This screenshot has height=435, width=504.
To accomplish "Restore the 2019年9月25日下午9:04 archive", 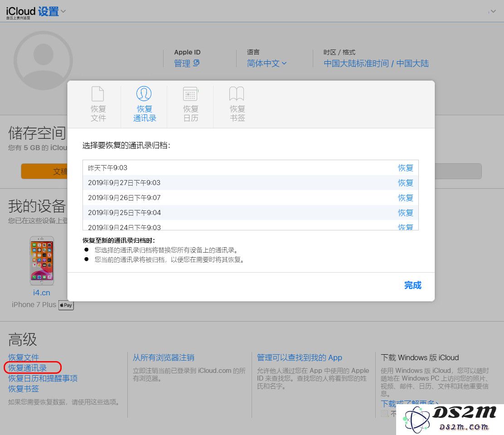I will click(405, 213).
